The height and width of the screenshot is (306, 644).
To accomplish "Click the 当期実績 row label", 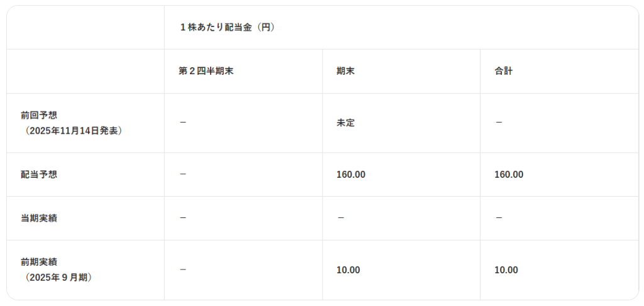I will coord(39,218).
